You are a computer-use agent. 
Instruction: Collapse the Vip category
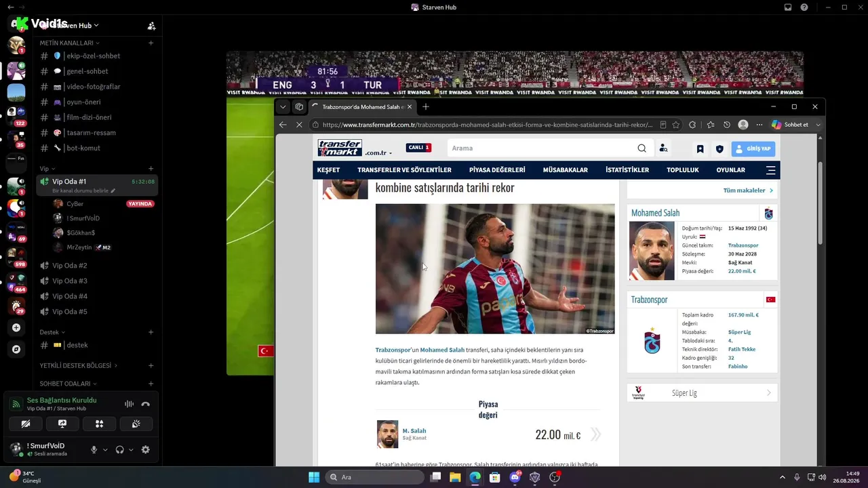click(47, 169)
